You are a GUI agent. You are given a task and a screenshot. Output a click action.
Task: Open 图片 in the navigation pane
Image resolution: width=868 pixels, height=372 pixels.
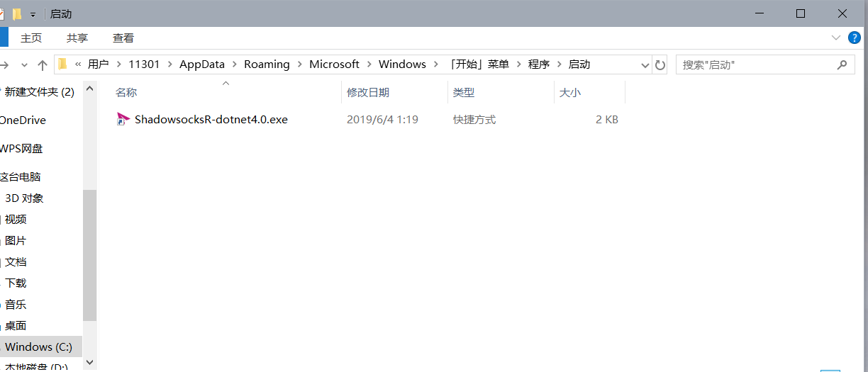pos(16,240)
